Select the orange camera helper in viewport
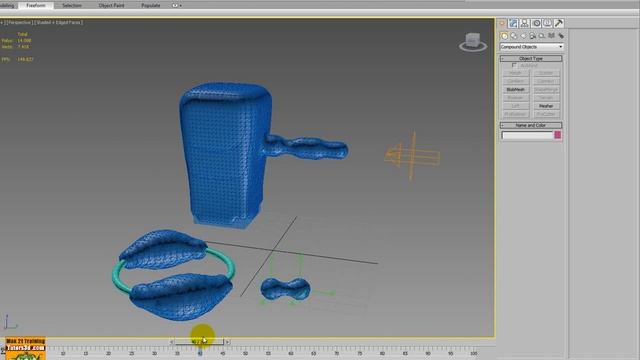This screenshot has width=640, height=360. tap(412, 156)
